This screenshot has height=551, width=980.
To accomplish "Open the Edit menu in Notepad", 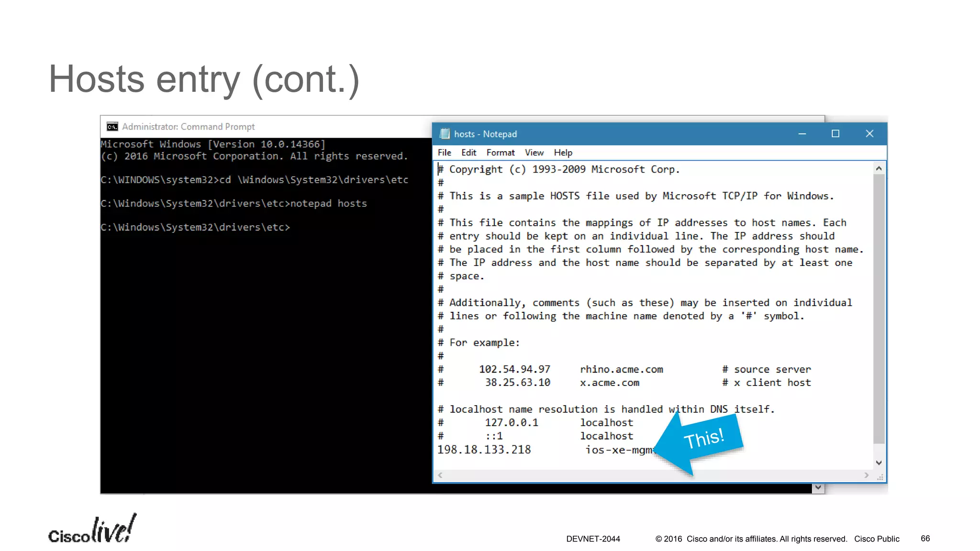I will [468, 153].
